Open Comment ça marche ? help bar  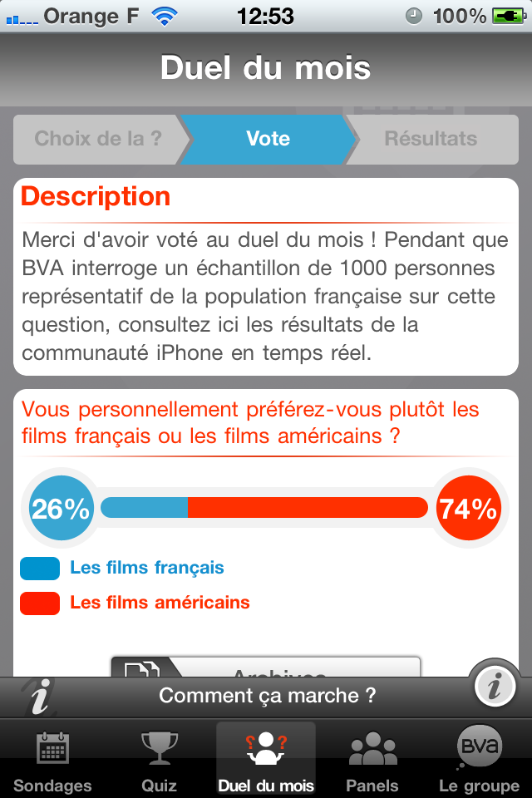[x=268, y=697]
